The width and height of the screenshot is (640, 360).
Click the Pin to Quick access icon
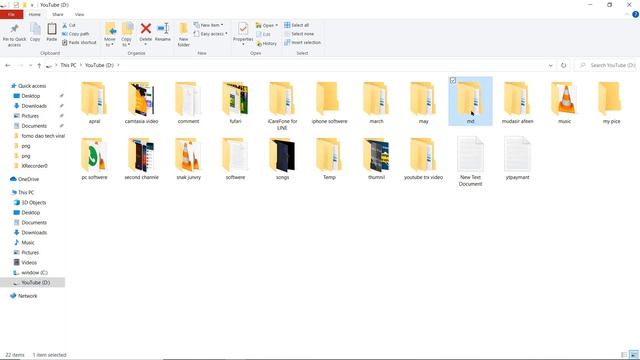click(x=14, y=29)
